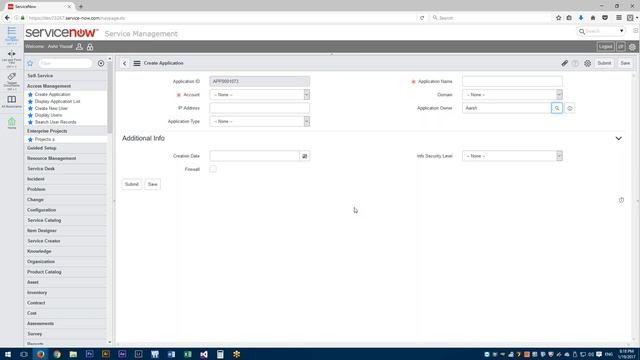This screenshot has height=360, width=640.
Task: Click the browser reload icon
Action: (422, 18)
